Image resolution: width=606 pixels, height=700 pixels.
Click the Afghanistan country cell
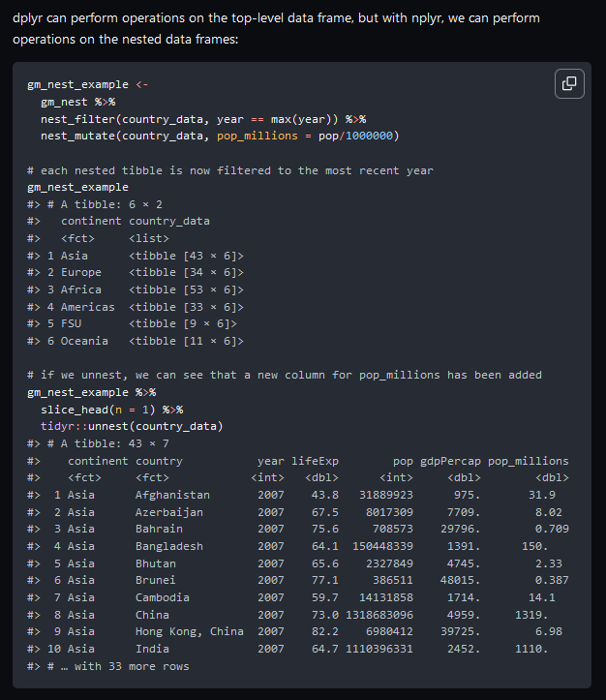click(172, 495)
